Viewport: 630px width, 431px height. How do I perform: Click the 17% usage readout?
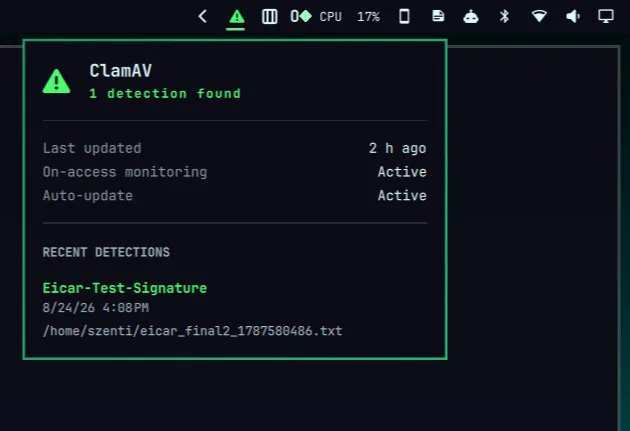click(368, 17)
